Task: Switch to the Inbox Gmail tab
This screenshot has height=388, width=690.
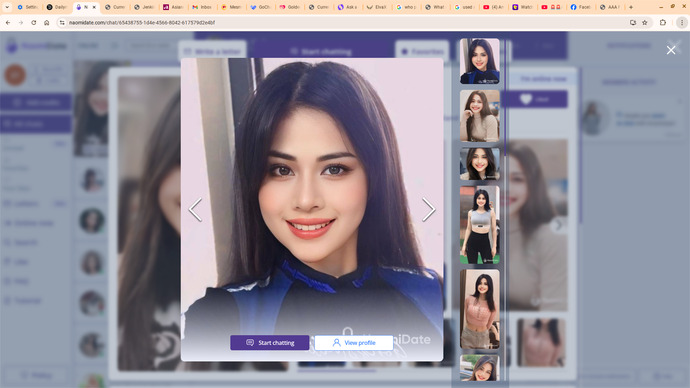Action: tap(202, 7)
